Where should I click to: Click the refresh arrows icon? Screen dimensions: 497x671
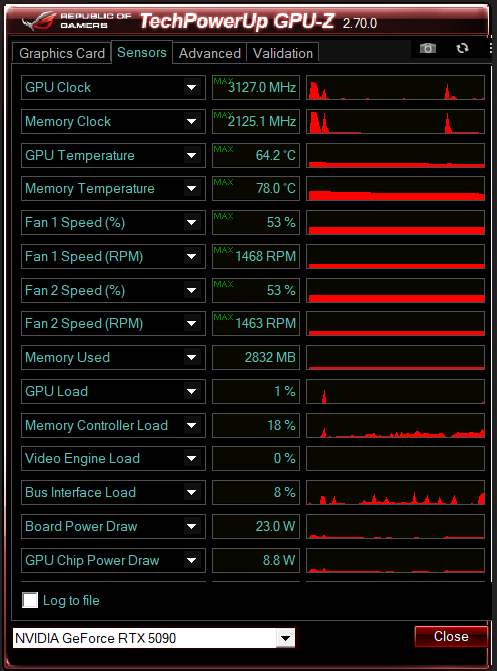coord(462,48)
